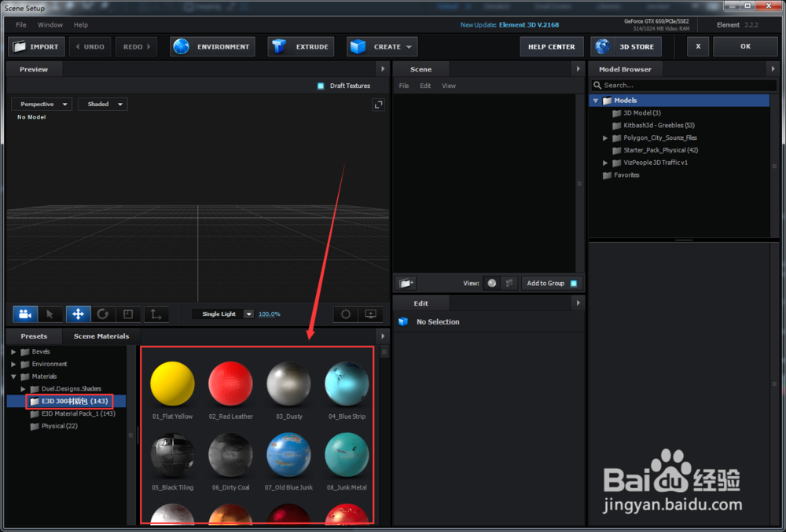Pick the scale tool icon
Screen dimensions: 786x532
[x=128, y=314]
